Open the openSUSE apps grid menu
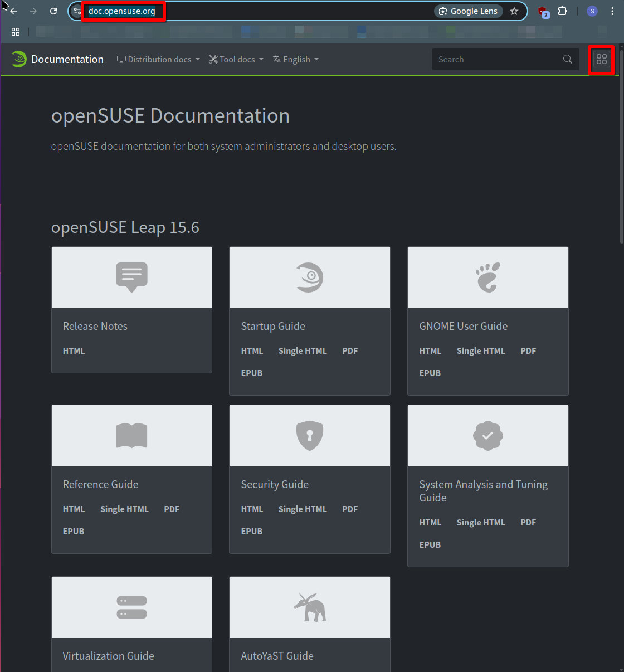Screen dimensions: 624x672 (602, 59)
